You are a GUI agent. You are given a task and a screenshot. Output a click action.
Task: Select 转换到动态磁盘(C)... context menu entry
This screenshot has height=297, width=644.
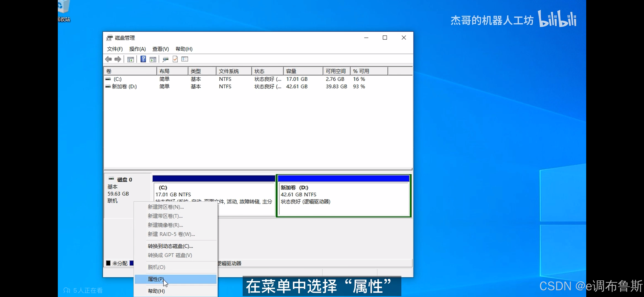(x=176, y=246)
